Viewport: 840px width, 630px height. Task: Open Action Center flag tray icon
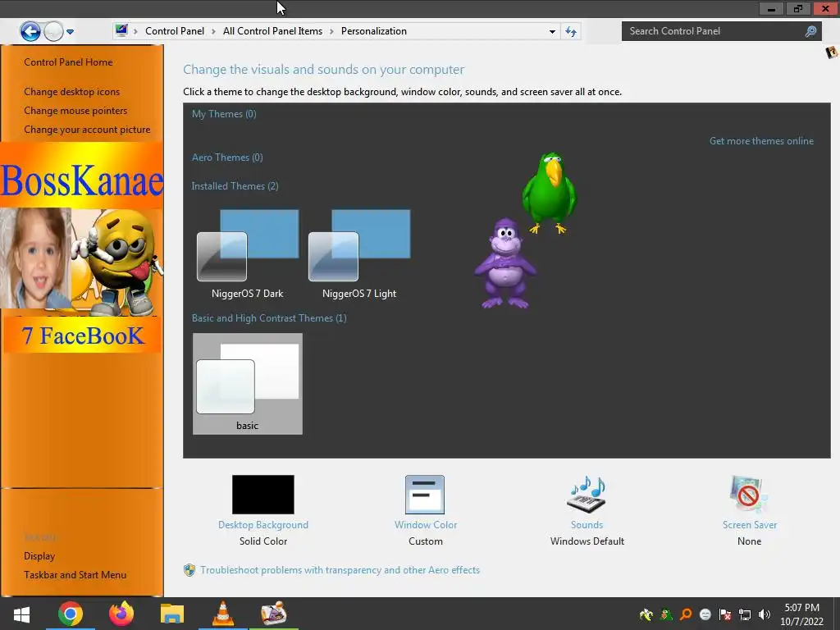[725, 614]
